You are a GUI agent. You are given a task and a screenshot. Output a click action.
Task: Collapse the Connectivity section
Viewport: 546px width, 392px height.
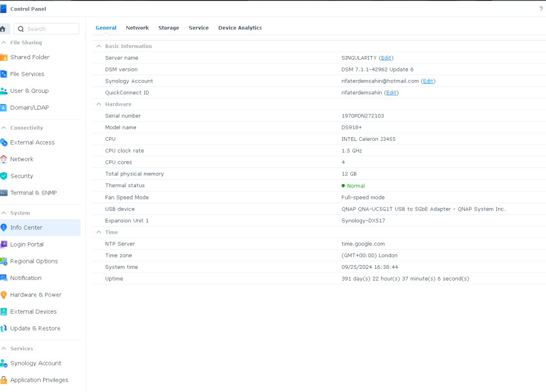4,128
